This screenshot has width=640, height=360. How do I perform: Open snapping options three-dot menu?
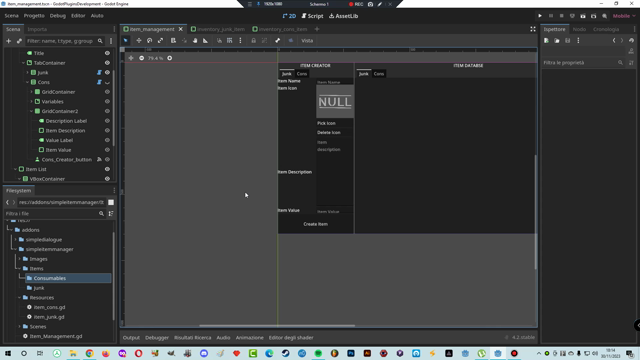[x=240, y=40]
